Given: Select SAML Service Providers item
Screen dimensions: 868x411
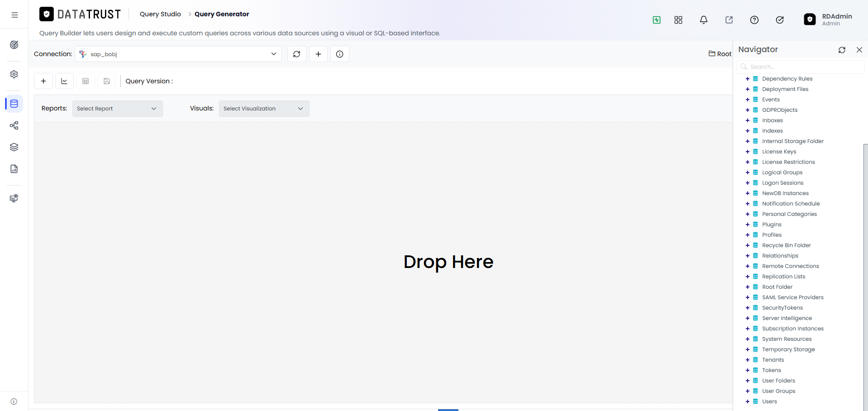Looking at the screenshot, I should 793,297.
